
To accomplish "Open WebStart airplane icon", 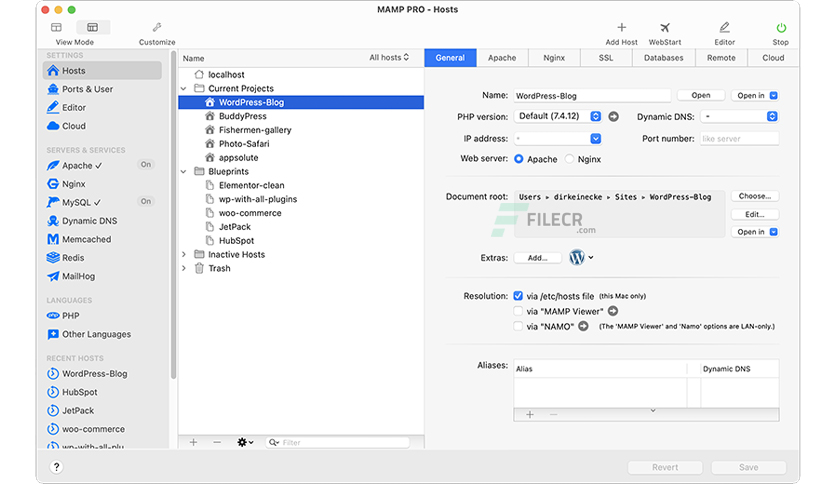I will coord(664,28).
